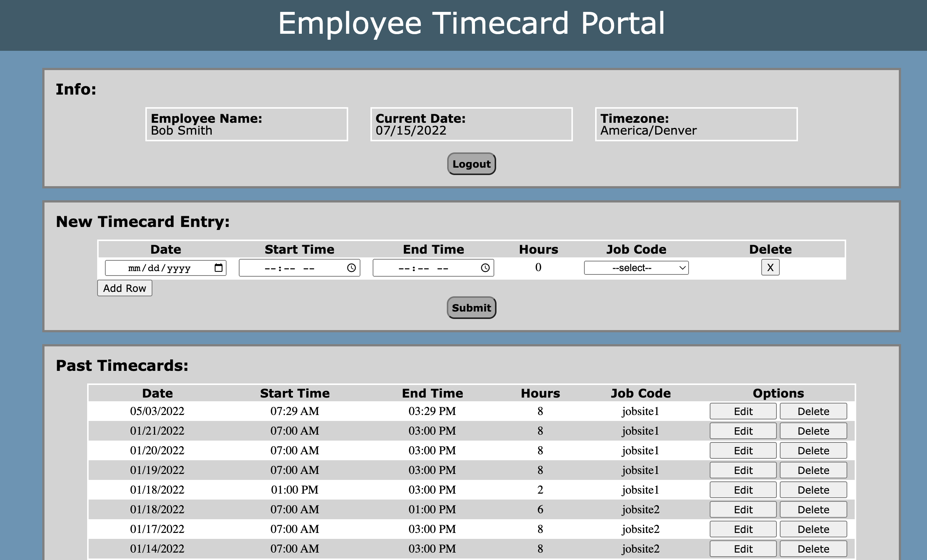
Task: Click the 03:29 PM end time cell
Action: tap(432, 411)
